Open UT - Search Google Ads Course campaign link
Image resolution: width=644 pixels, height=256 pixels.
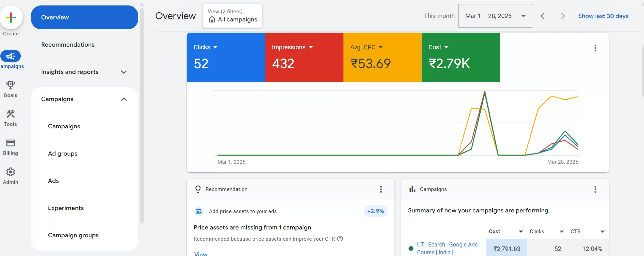447,249
